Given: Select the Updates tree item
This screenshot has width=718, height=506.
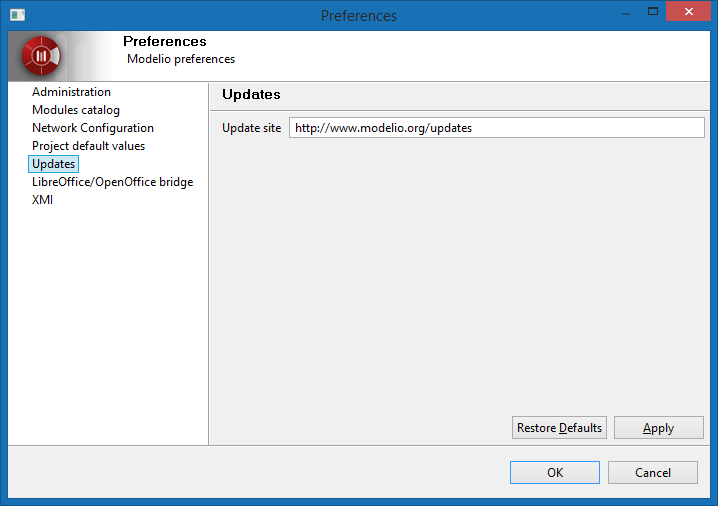Looking at the screenshot, I should coord(53,164).
